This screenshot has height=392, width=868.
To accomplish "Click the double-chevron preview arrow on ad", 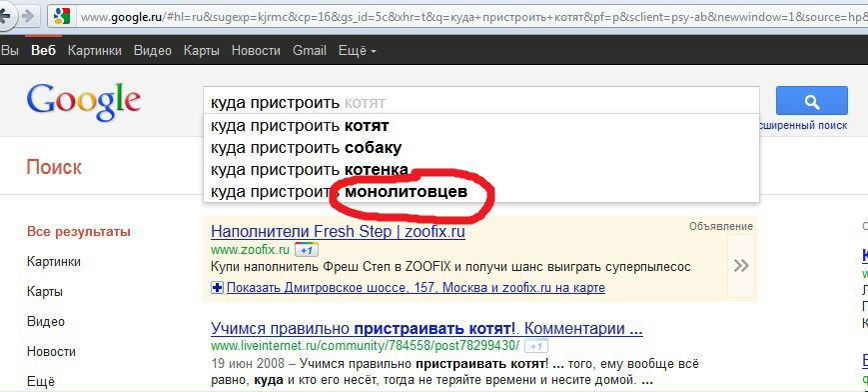I will coord(741,266).
